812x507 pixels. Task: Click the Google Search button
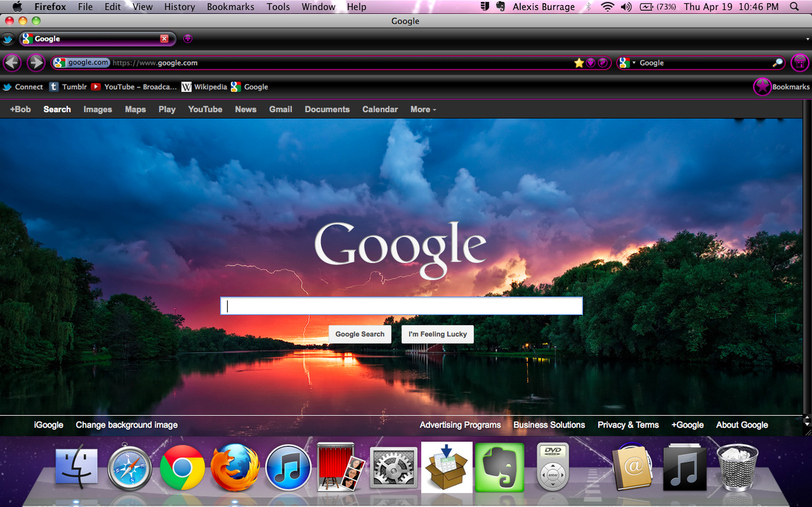tap(360, 334)
